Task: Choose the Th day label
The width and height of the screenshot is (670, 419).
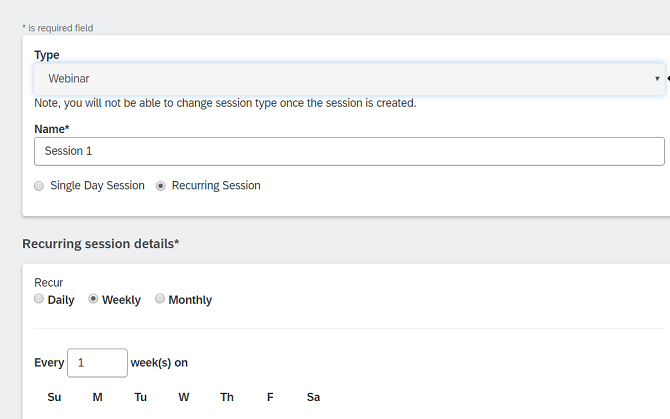Action: click(x=227, y=397)
